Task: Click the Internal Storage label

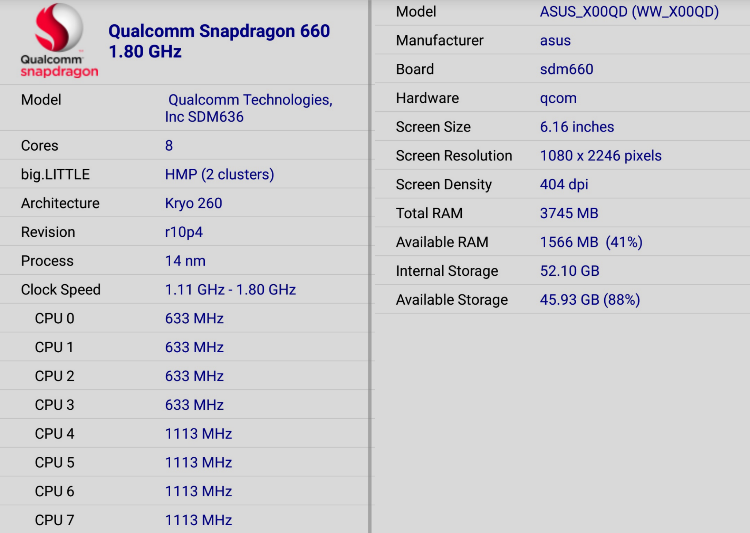Action: coord(447,271)
